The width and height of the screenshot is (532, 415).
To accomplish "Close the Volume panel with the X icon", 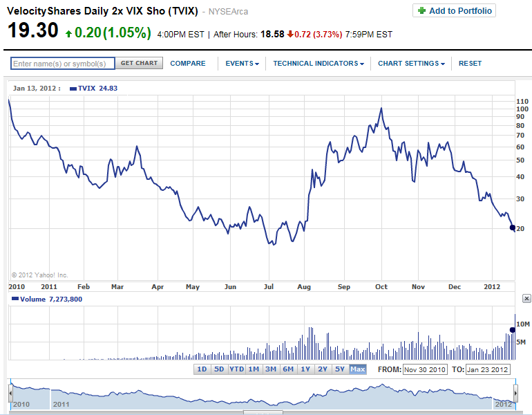I will [526, 299].
